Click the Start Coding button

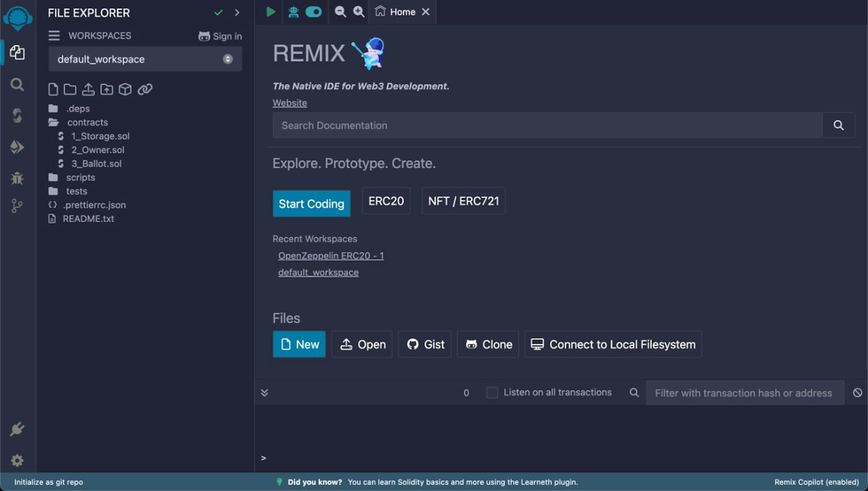(311, 204)
